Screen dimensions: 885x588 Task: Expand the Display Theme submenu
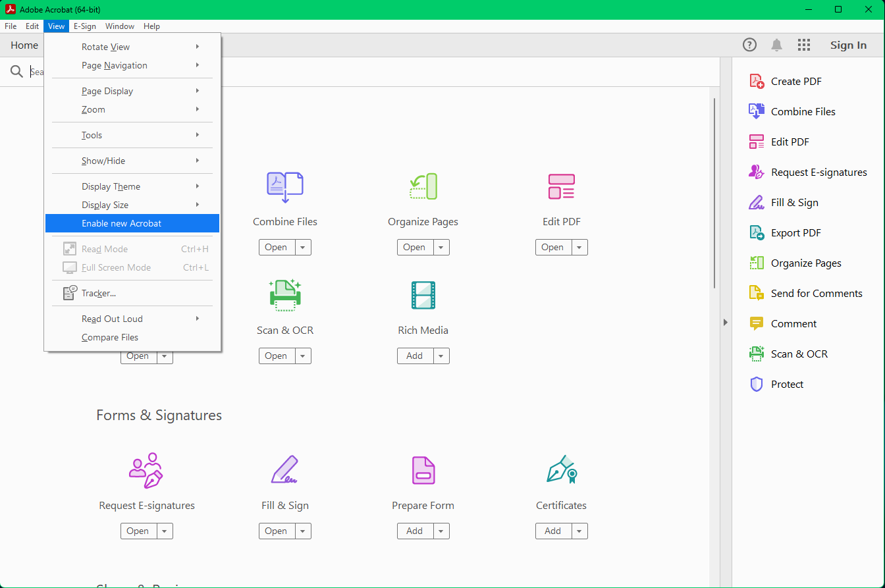(x=132, y=186)
